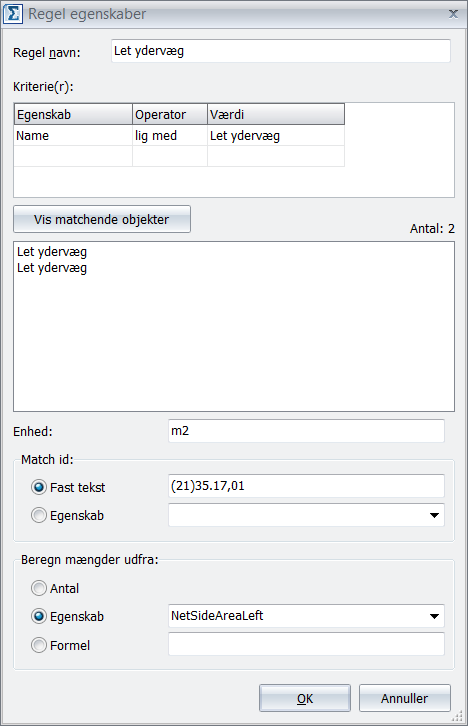The height and width of the screenshot is (726, 468).
Task: Confirm with the OK button
Action: (305, 698)
